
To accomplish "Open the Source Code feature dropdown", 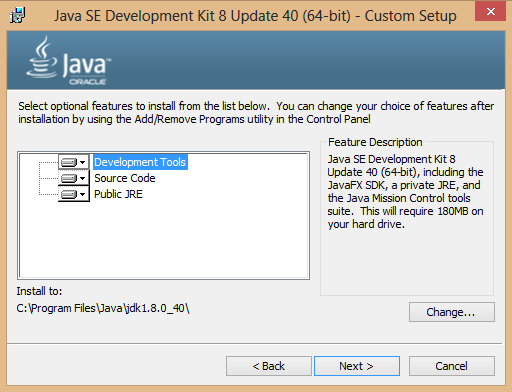I will (x=74, y=178).
